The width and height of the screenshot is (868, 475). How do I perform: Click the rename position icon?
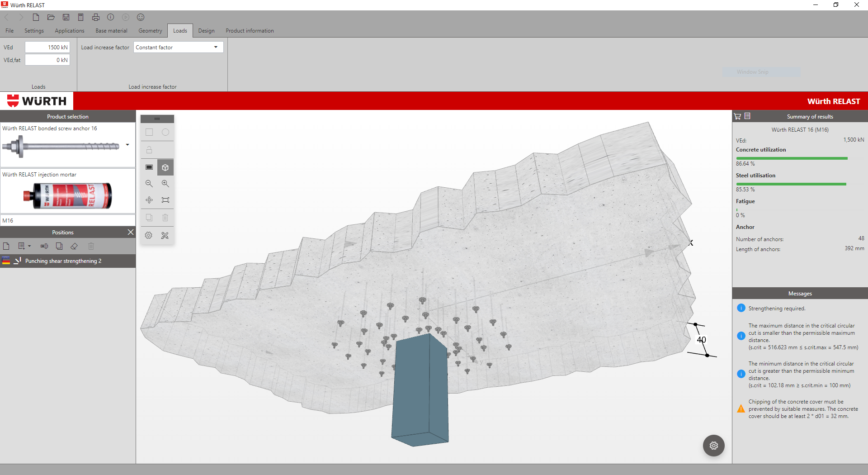(44, 246)
